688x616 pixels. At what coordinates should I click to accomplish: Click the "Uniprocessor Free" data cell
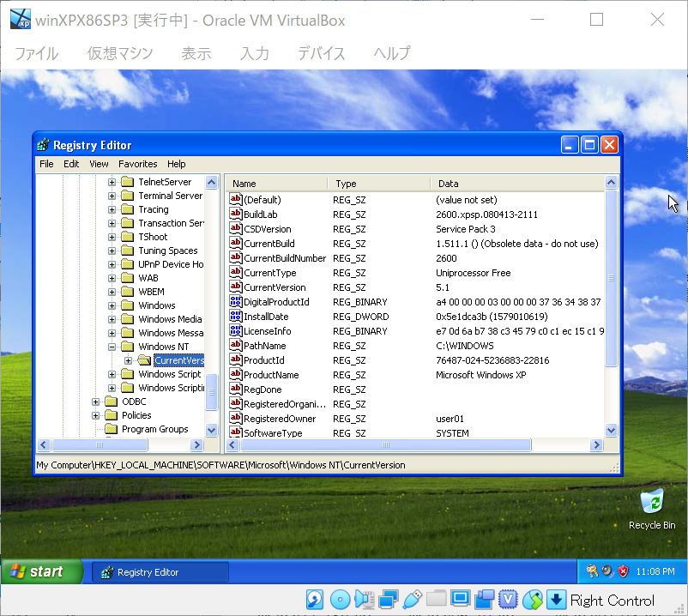click(x=473, y=273)
